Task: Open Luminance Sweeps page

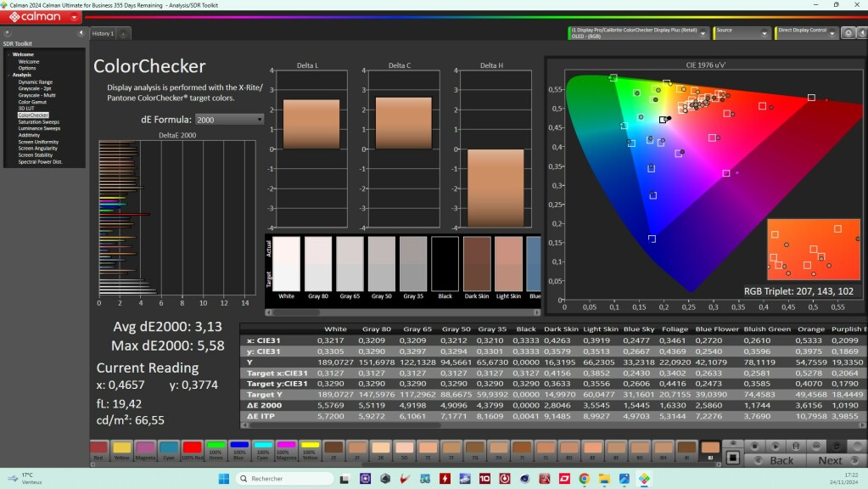Action: 39,128
